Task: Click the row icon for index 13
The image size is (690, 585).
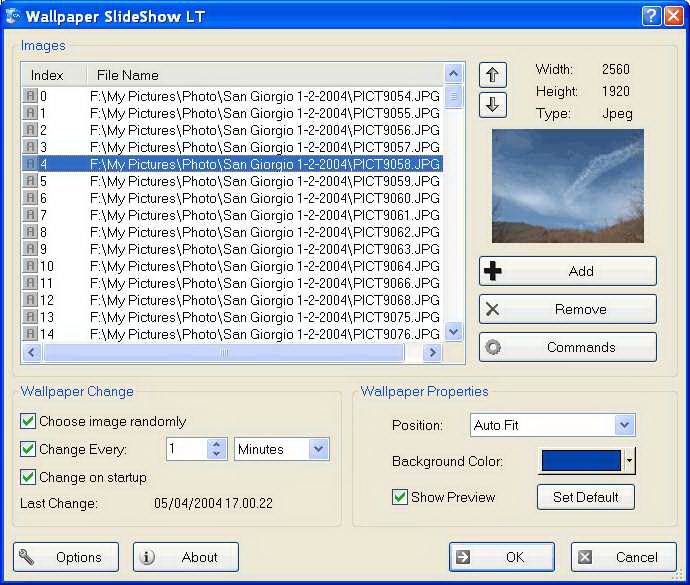Action: click(30, 317)
